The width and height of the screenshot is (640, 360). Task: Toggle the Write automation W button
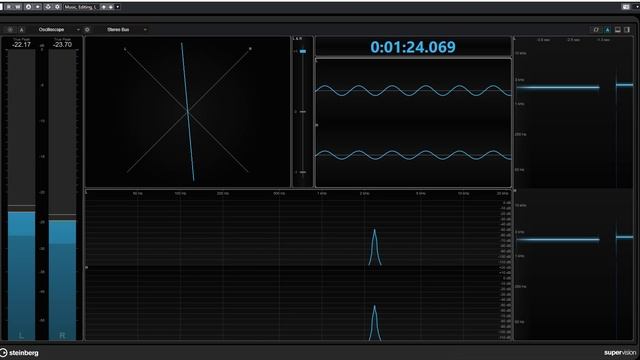coord(18,7)
